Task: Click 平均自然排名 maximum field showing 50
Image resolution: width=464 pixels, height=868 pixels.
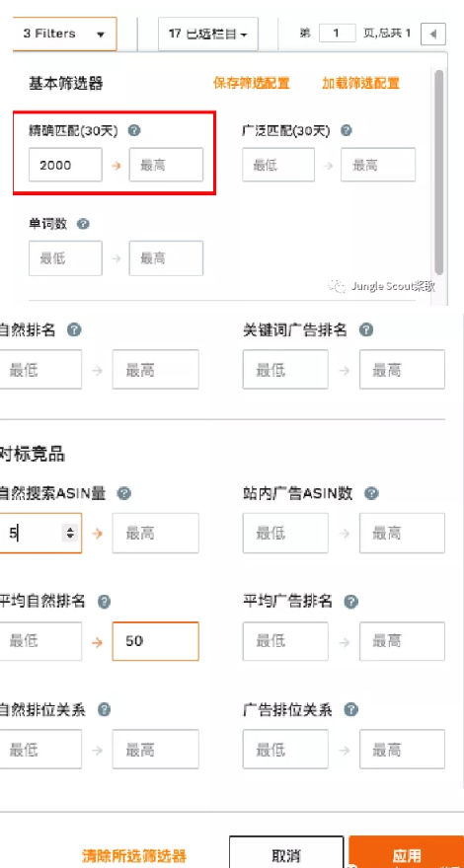Action: pyautogui.click(x=156, y=641)
